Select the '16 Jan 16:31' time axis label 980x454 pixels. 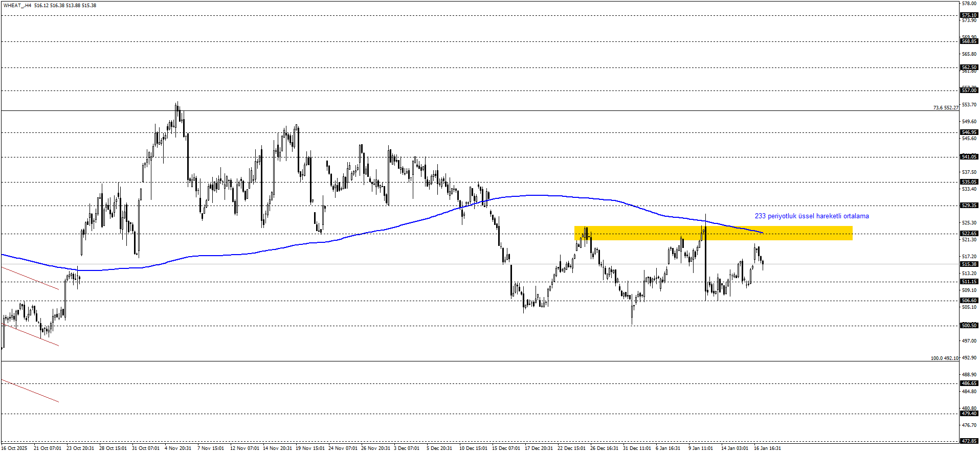tap(767, 448)
